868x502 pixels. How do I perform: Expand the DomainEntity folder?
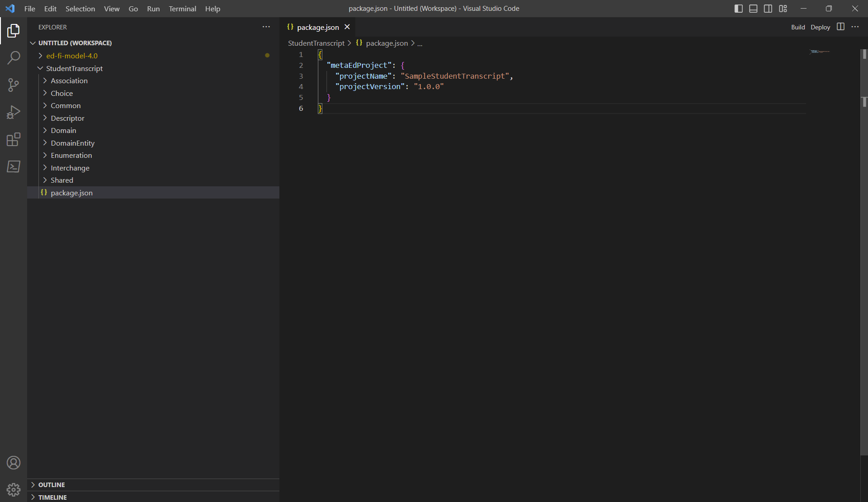click(73, 143)
